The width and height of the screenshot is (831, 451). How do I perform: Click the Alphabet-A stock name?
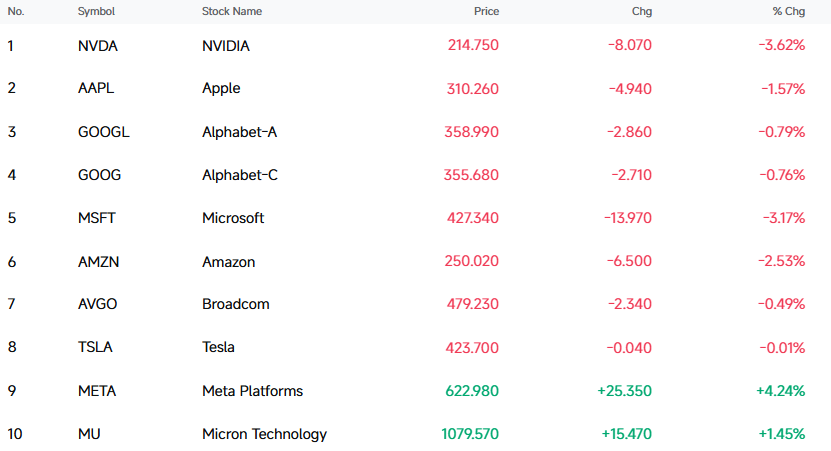click(x=239, y=132)
